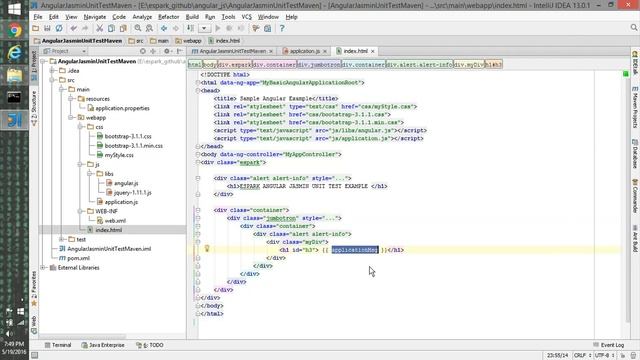Open Project Structure toolbar icon

click(268, 28)
